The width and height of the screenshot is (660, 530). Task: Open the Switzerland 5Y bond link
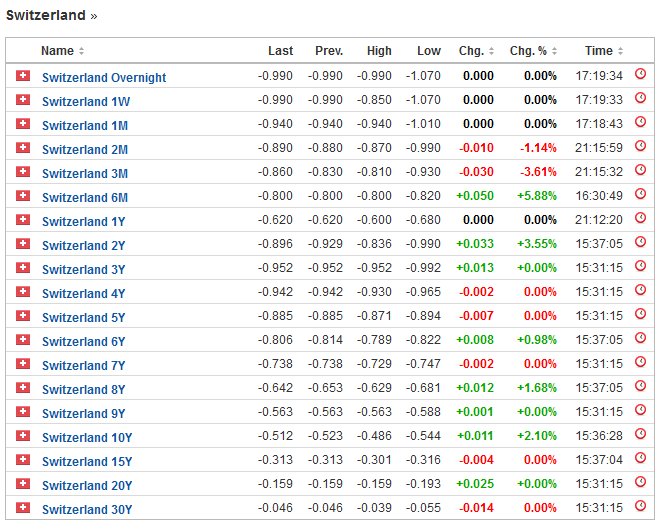tap(84, 317)
